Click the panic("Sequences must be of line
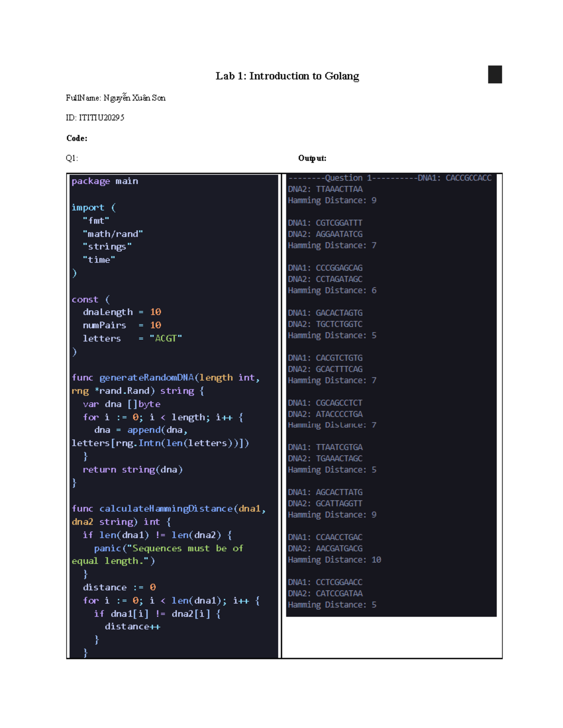 click(x=168, y=548)
